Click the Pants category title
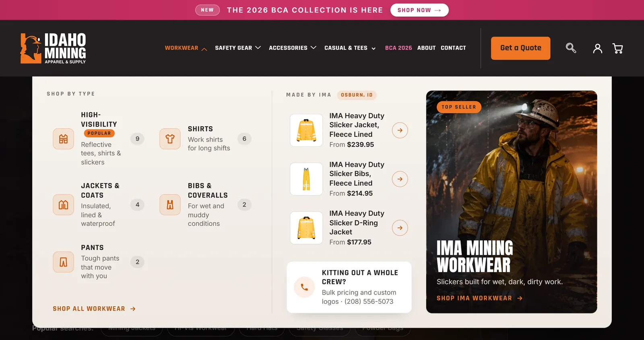 92,247
